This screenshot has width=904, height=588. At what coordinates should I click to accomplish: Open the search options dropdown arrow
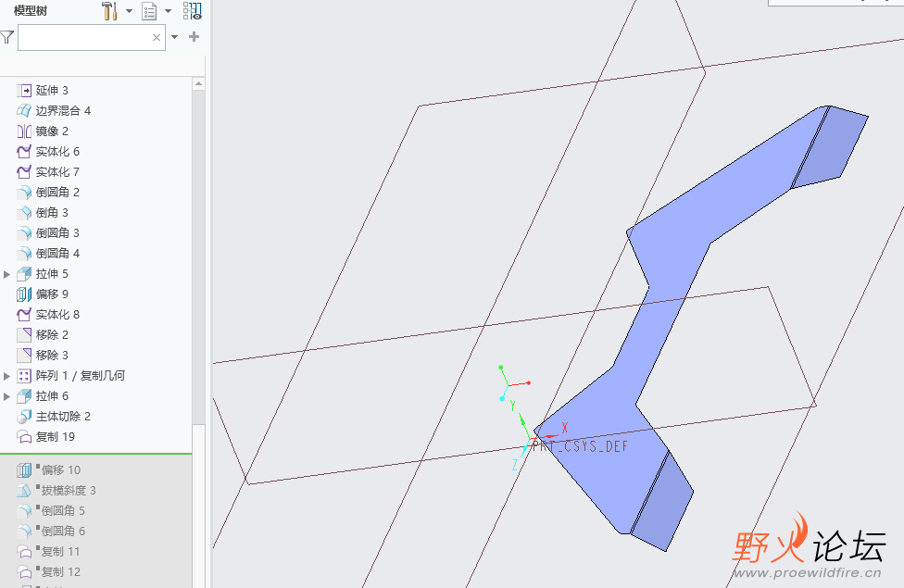click(175, 37)
